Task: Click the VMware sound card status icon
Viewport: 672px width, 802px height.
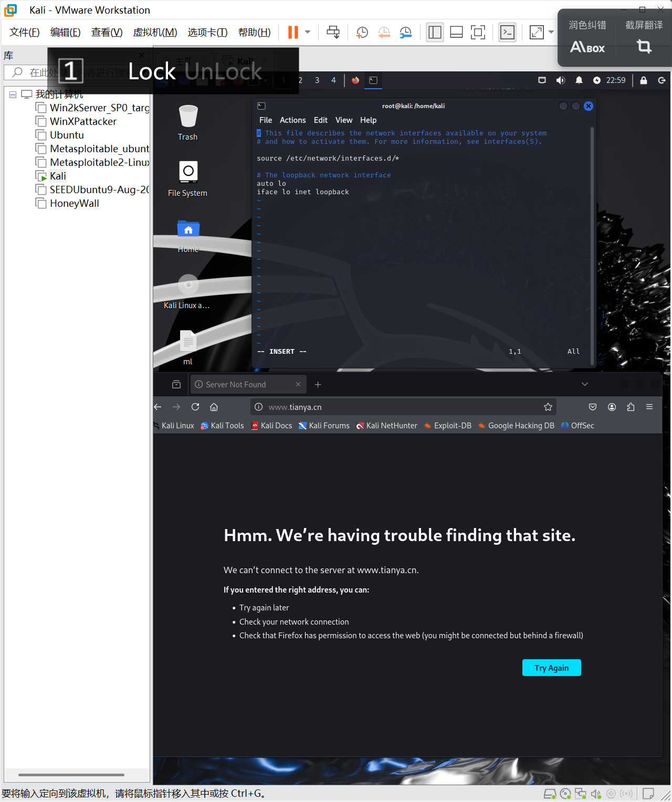Action: 595,794
